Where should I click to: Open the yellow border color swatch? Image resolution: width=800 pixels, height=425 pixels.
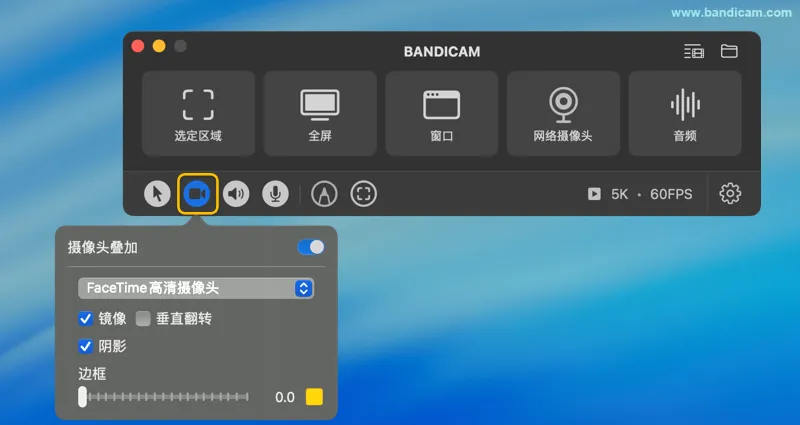(x=314, y=397)
